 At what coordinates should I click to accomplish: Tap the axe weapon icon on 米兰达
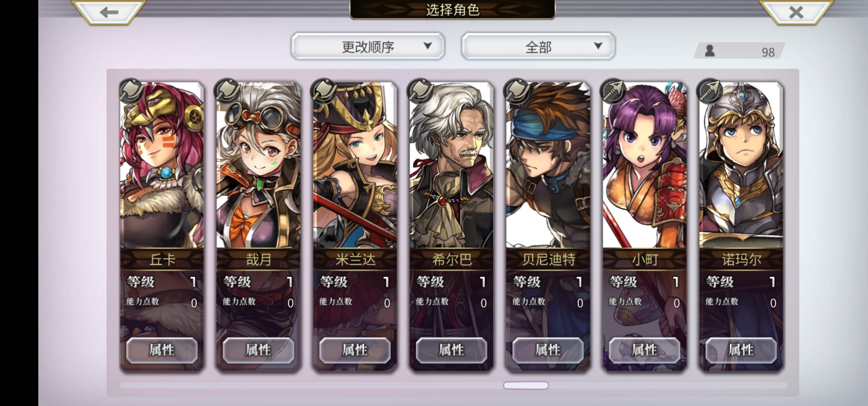(x=324, y=91)
